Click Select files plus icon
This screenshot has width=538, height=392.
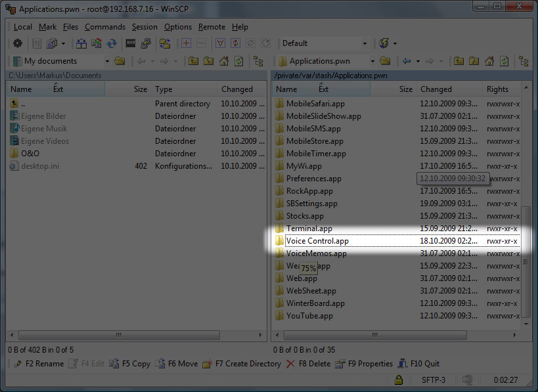pyautogui.click(x=187, y=43)
